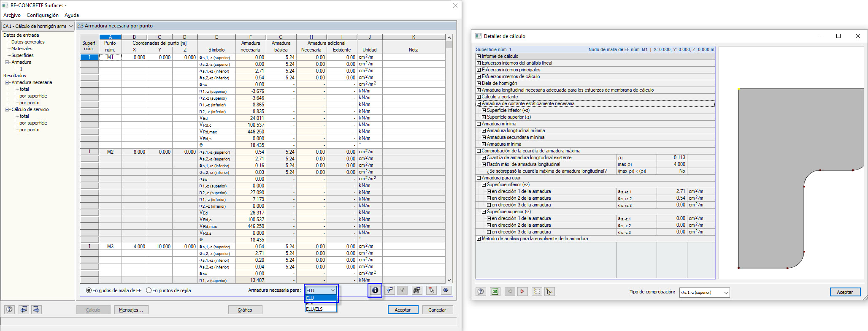The width and height of the screenshot is (868, 331).
Task: Select 'En puntos de rejilla' radio option
Action: [x=149, y=290]
